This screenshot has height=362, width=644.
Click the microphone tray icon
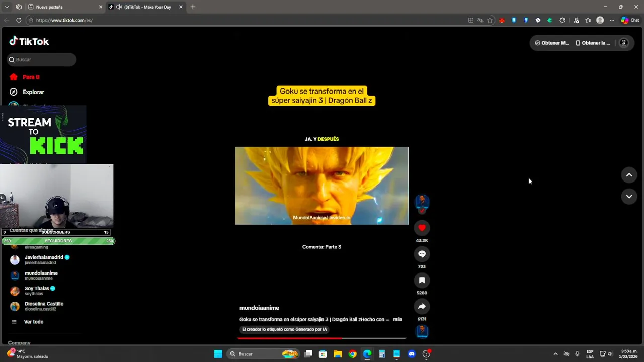click(x=577, y=354)
